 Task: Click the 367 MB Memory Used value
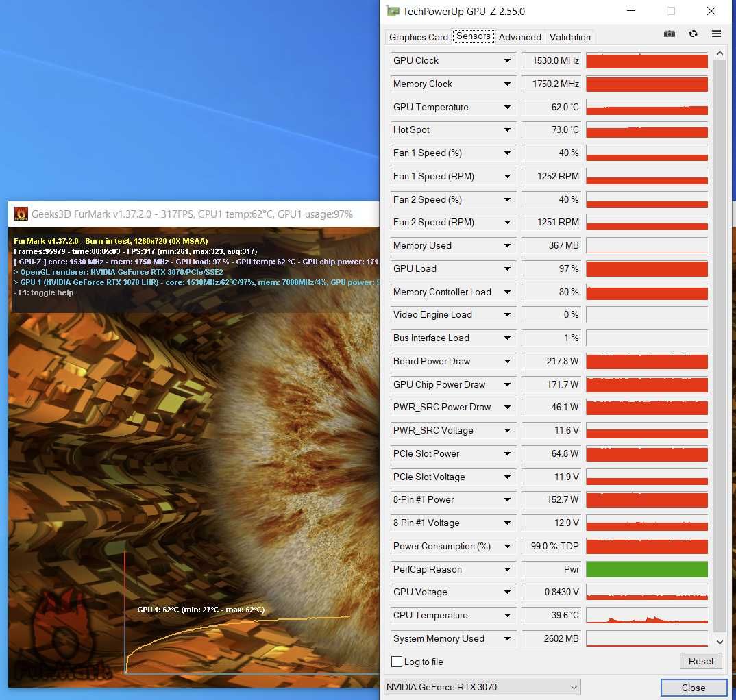tap(552, 245)
